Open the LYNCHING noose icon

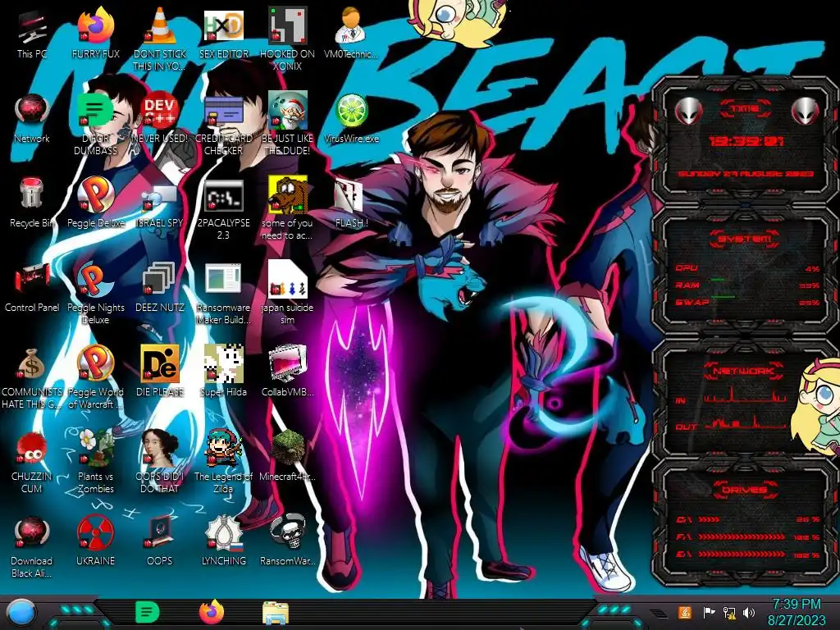click(223, 542)
